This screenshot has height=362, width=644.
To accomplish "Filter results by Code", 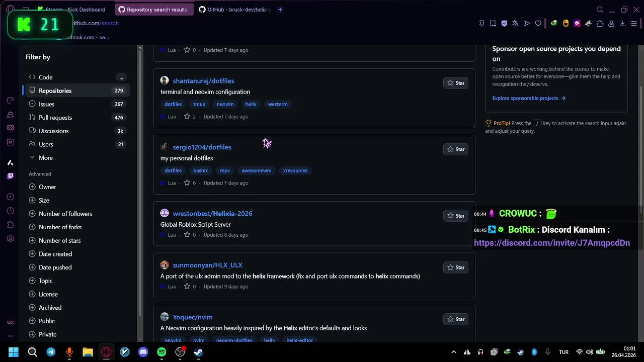I will (x=76, y=77).
